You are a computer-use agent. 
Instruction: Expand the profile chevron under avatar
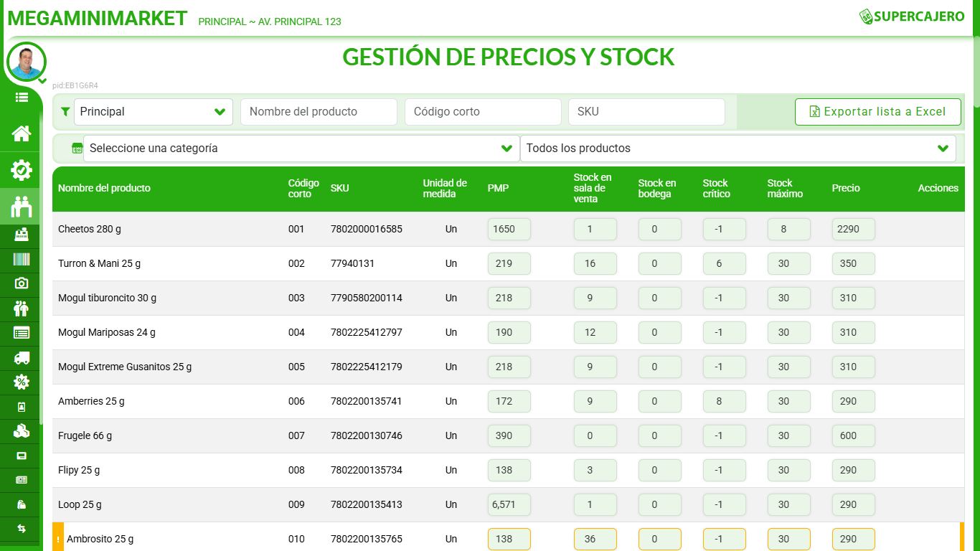click(x=42, y=80)
